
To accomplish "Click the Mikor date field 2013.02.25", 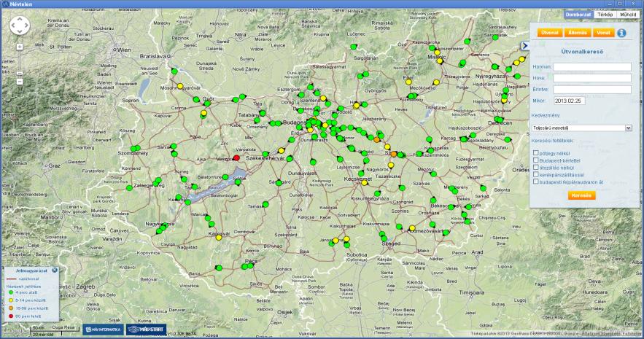I will [x=570, y=101].
